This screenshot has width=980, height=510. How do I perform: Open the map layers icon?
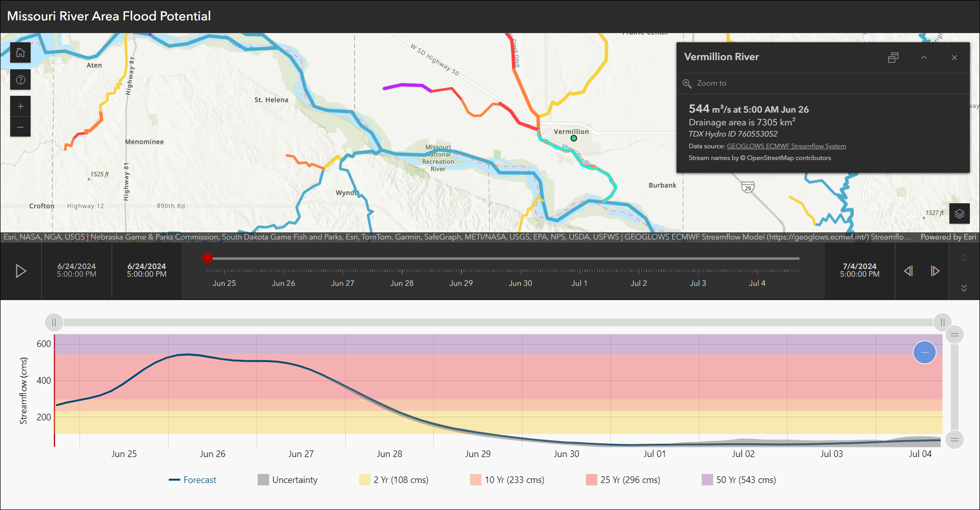click(x=959, y=213)
